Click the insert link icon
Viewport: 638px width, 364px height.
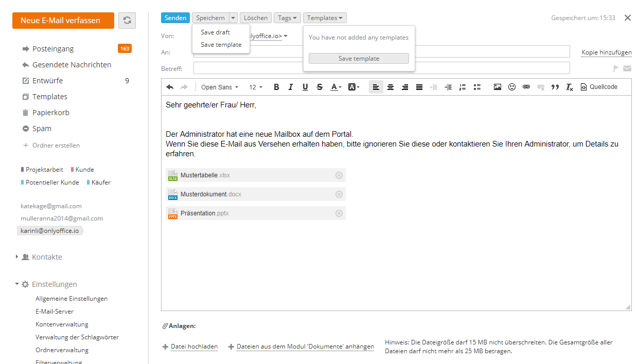[526, 87]
